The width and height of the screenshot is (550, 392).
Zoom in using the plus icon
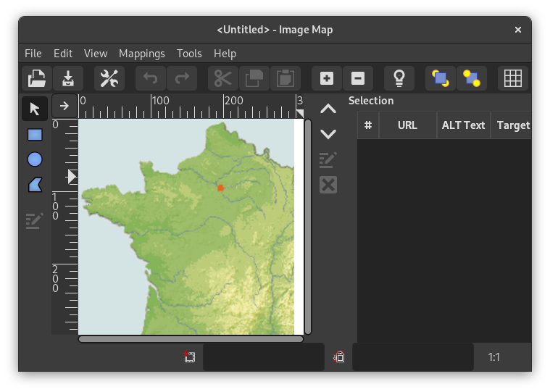[x=327, y=78]
